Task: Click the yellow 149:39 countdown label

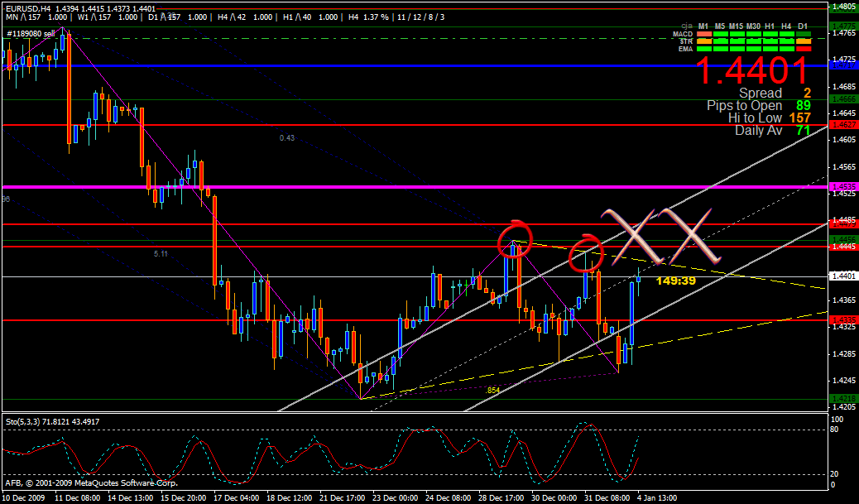Action: coord(675,281)
